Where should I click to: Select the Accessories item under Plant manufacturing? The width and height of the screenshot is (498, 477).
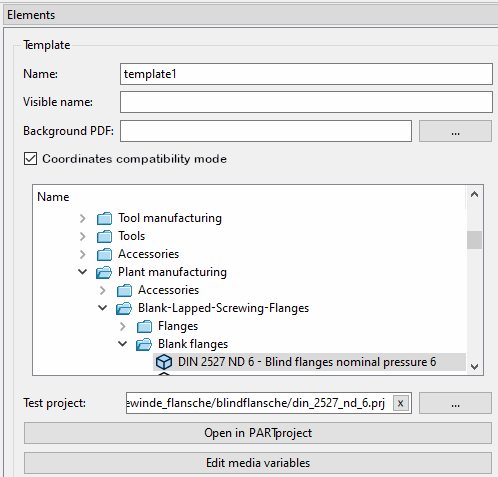(x=168, y=290)
